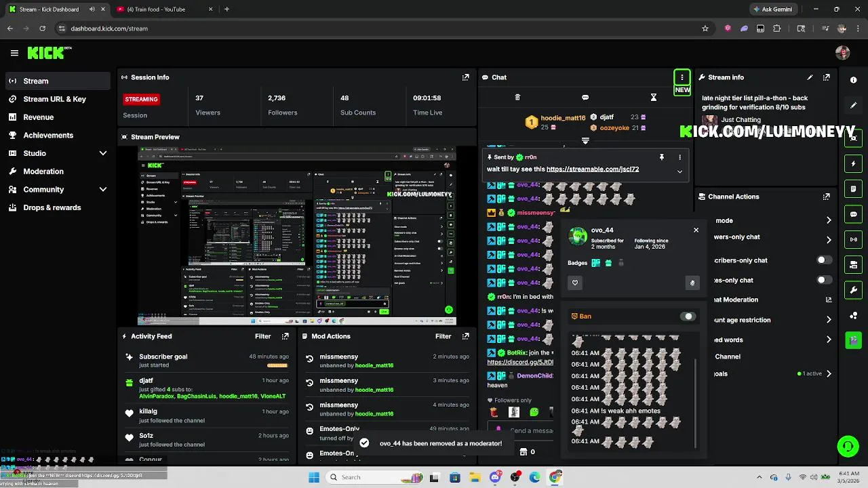Viewport: 868px width, 488px height.
Task: Click the document note icon in right rail
Action: (x=853, y=189)
